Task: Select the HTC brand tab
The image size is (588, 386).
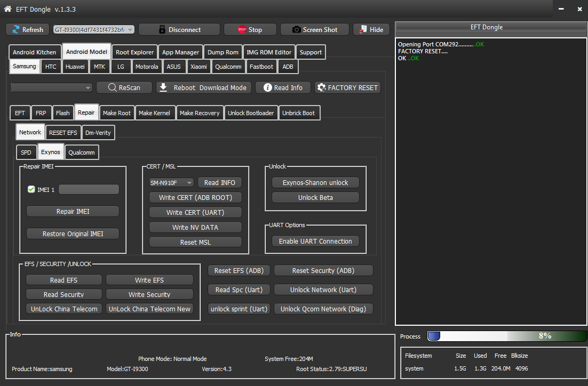Action: (51, 67)
